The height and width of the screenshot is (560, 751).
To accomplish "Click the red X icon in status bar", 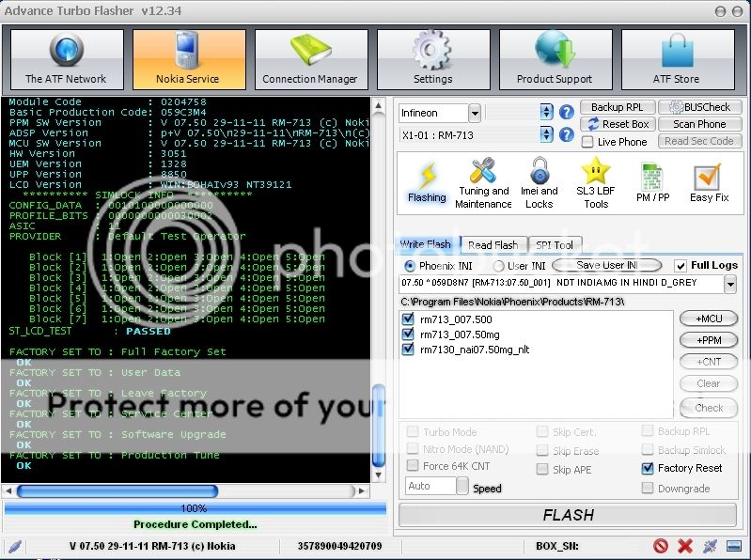I will (685, 546).
